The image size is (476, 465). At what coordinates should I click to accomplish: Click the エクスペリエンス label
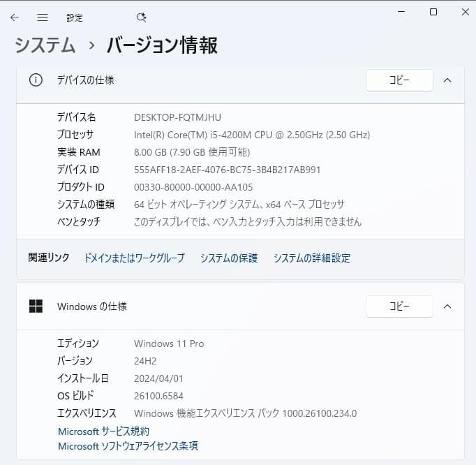[87, 413]
